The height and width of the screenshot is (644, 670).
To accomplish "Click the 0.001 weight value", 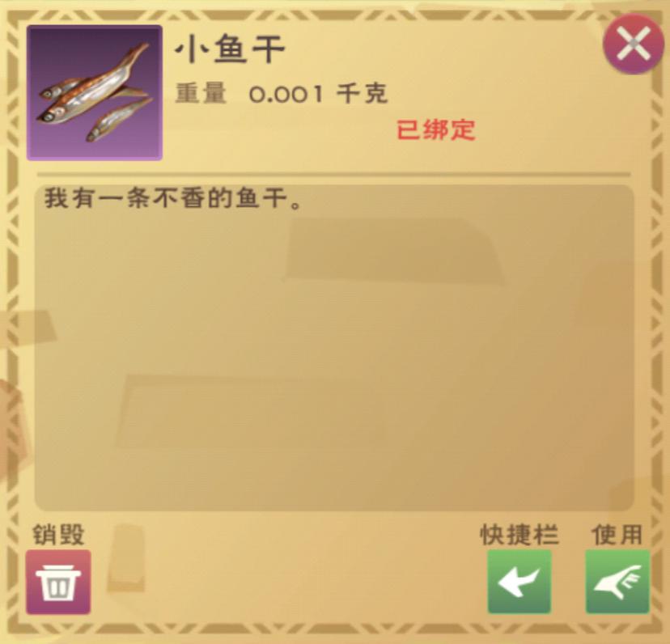I will point(286,94).
